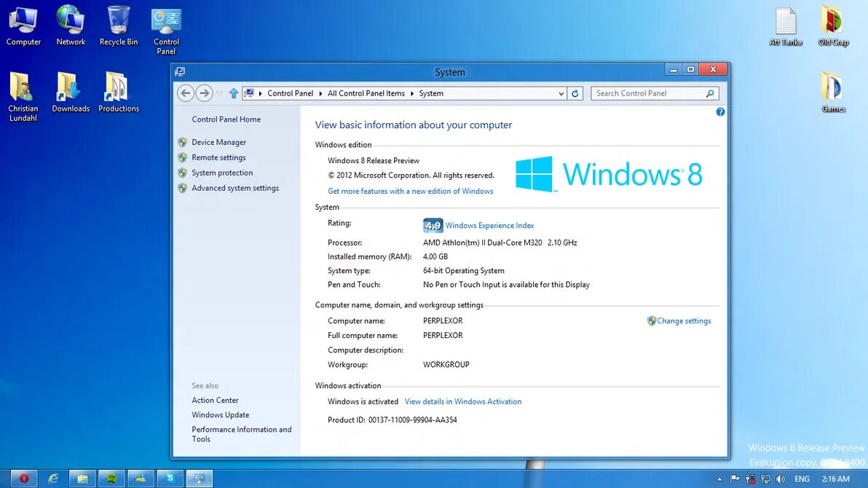868x488 pixels.
Task: Click the Windows 8 Release Preview text
Action: [374, 161]
